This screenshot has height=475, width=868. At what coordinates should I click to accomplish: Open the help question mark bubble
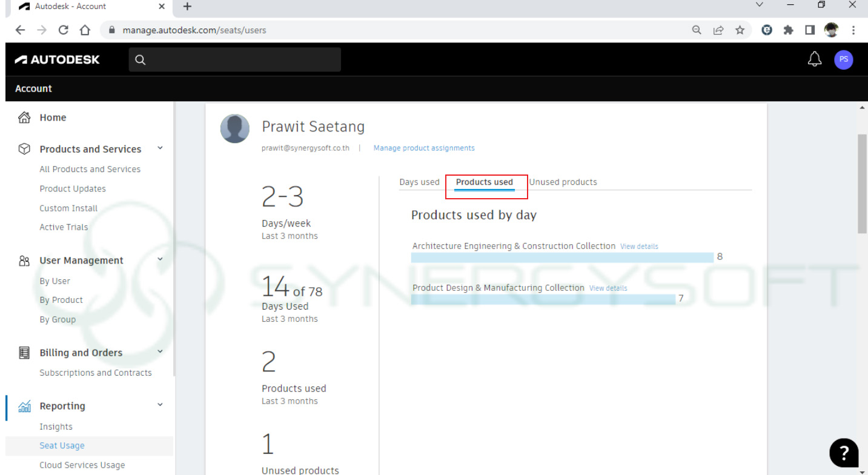pyautogui.click(x=843, y=453)
